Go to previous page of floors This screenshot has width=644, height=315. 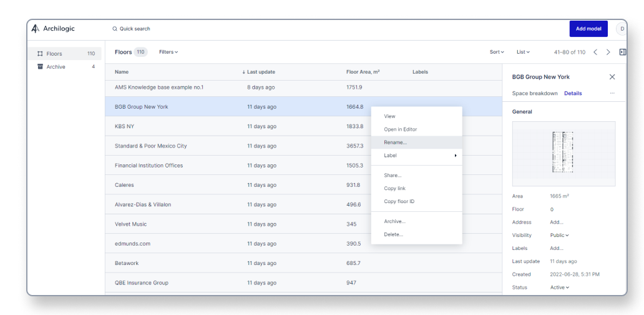(595, 52)
